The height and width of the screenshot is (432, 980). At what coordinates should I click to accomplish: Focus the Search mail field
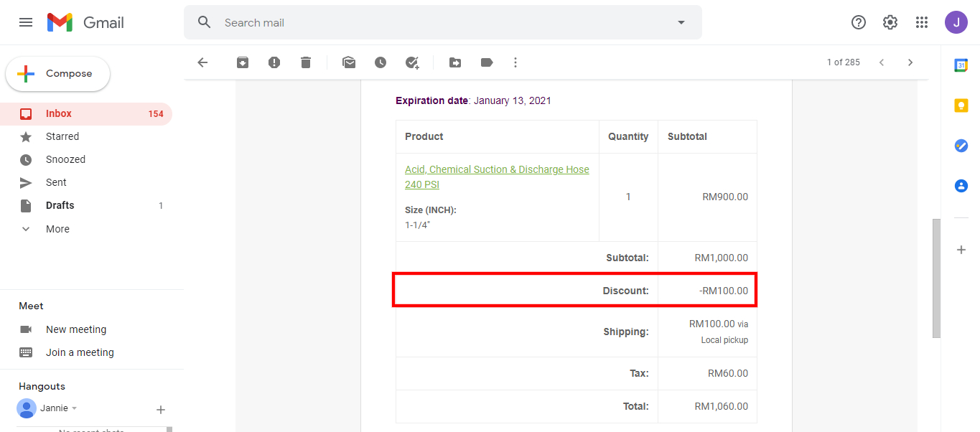pos(442,22)
